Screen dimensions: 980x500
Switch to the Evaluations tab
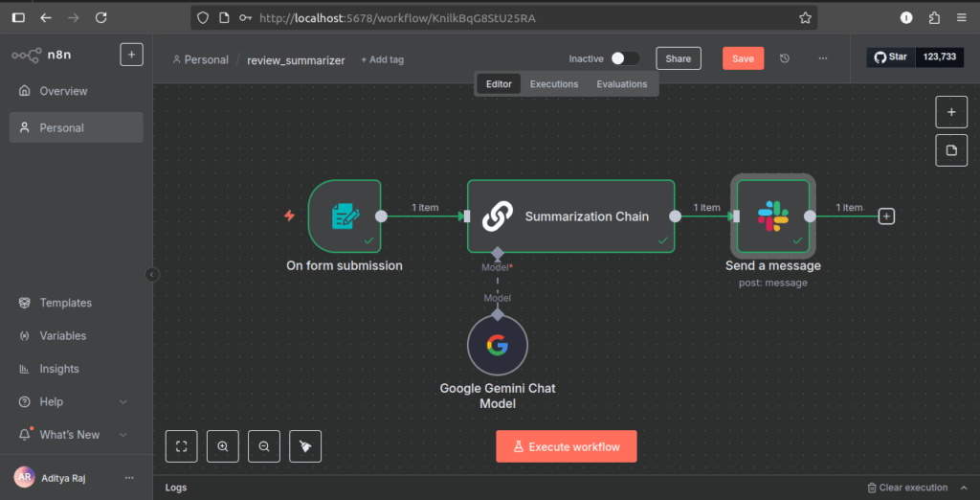pos(621,84)
